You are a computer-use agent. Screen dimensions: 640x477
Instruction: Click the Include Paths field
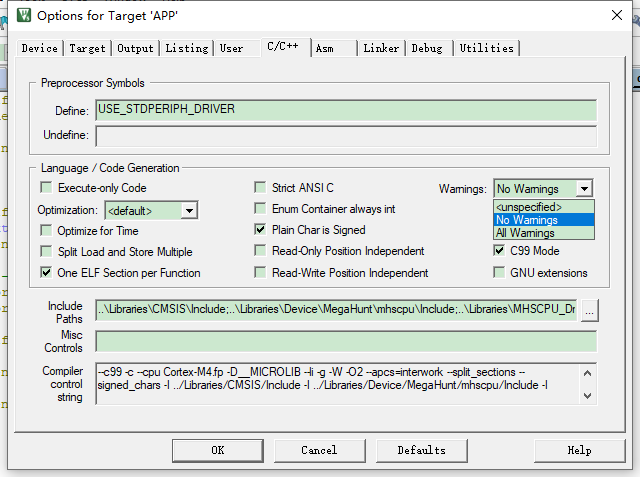[336, 309]
